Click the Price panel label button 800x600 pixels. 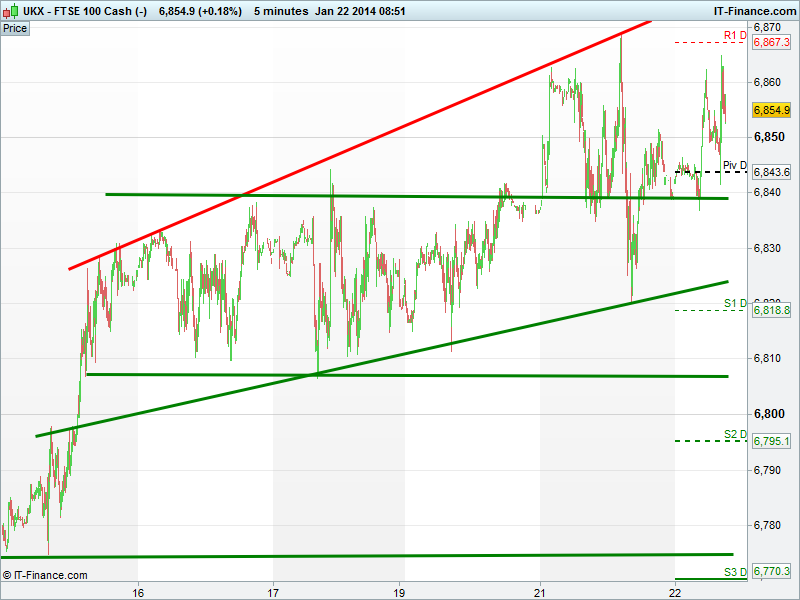point(15,29)
